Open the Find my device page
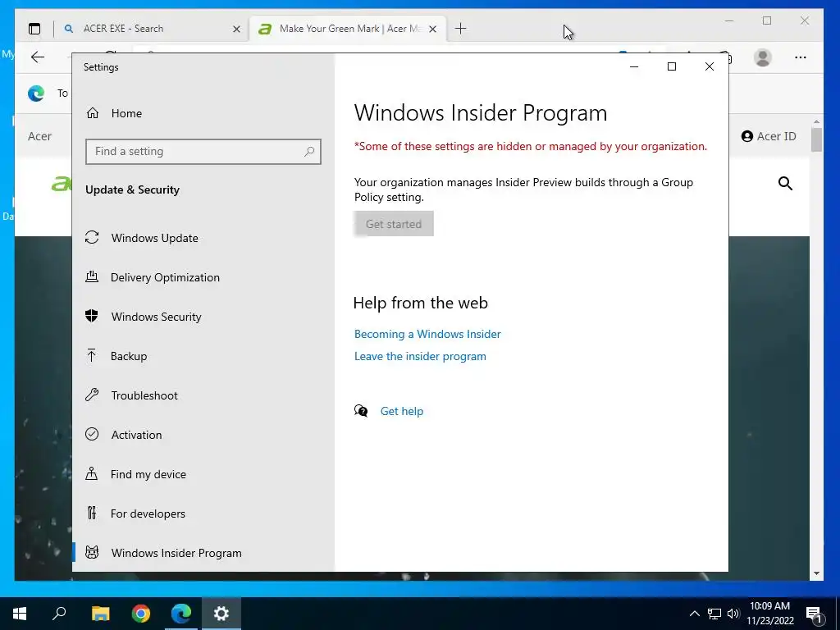The height and width of the screenshot is (630, 840). coord(203,474)
